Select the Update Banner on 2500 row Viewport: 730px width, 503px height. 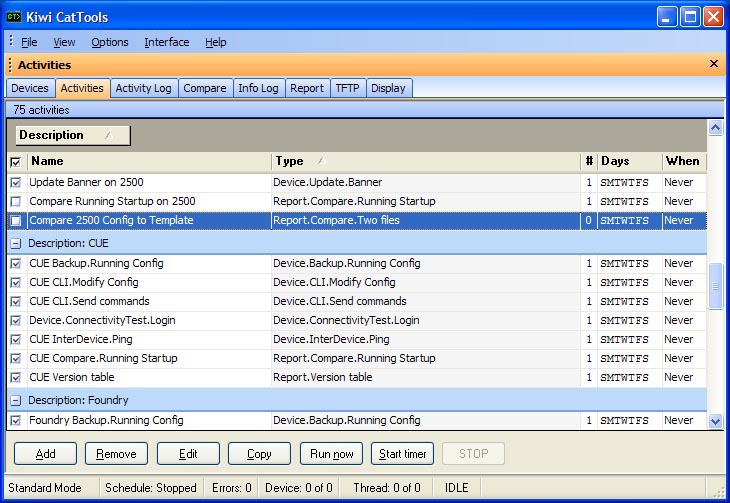click(x=357, y=183)
